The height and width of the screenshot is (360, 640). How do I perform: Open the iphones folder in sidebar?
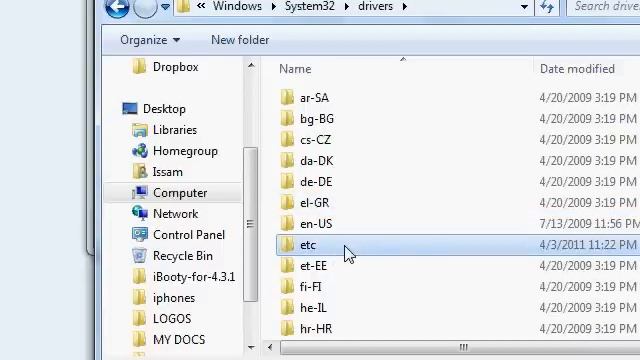[174, 298]
